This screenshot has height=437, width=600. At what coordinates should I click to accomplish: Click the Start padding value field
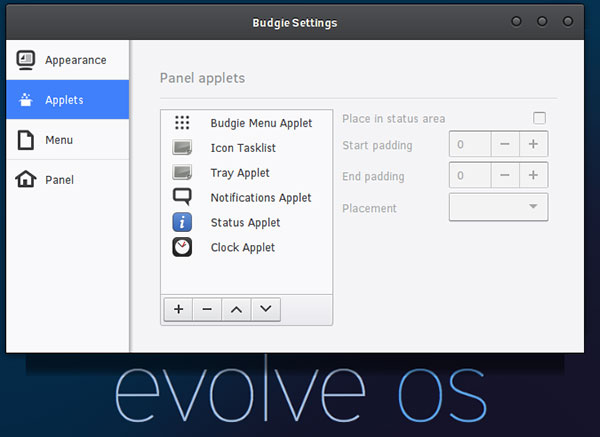(470, 144)
